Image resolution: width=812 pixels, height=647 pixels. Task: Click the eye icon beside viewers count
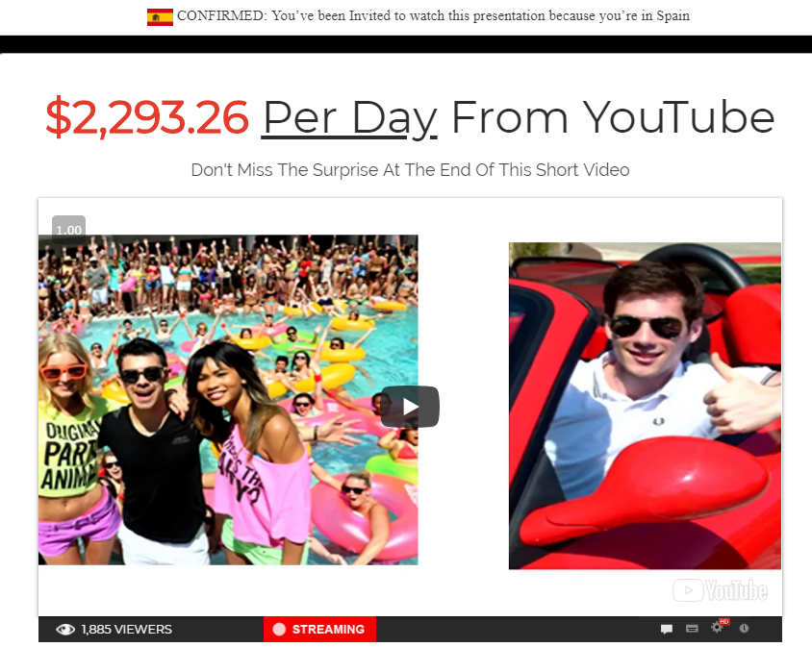point(65,629)
